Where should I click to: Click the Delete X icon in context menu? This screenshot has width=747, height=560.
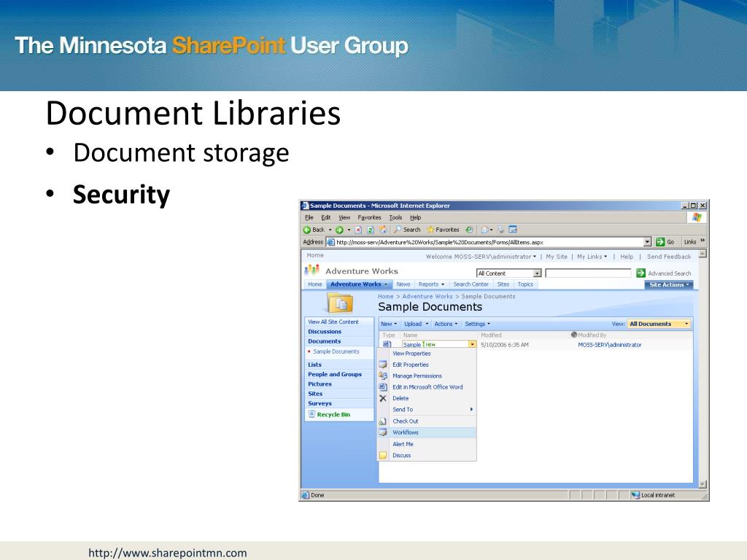tap(383, 398)
